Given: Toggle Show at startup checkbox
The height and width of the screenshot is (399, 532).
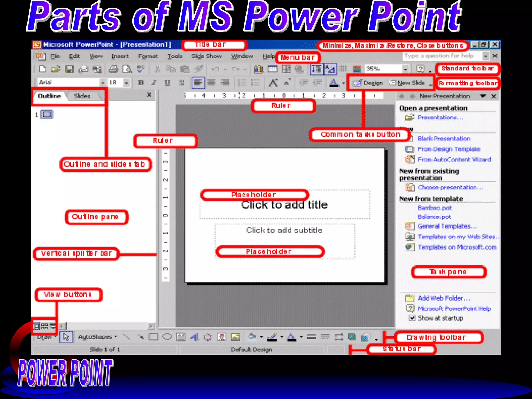Looking at the screenshot, I should 412,318.
